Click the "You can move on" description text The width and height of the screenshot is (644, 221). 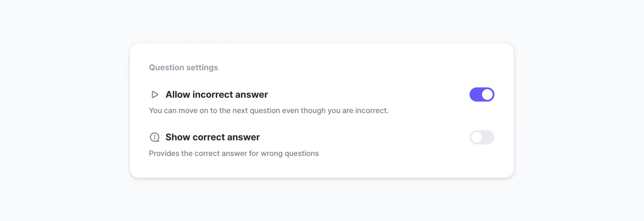pos(268,110)
